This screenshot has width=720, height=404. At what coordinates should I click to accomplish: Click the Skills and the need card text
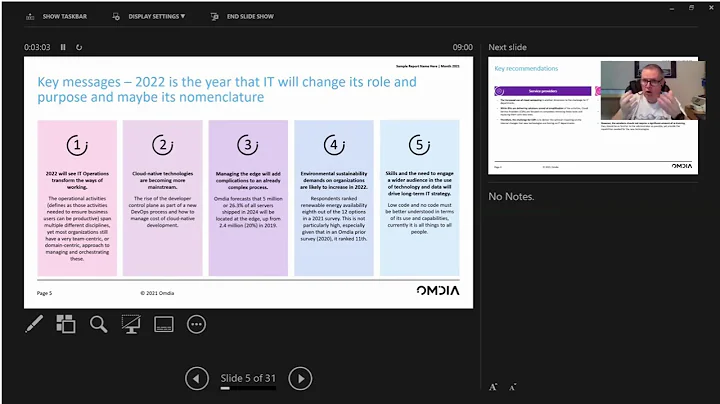click(x=419, y=202)
